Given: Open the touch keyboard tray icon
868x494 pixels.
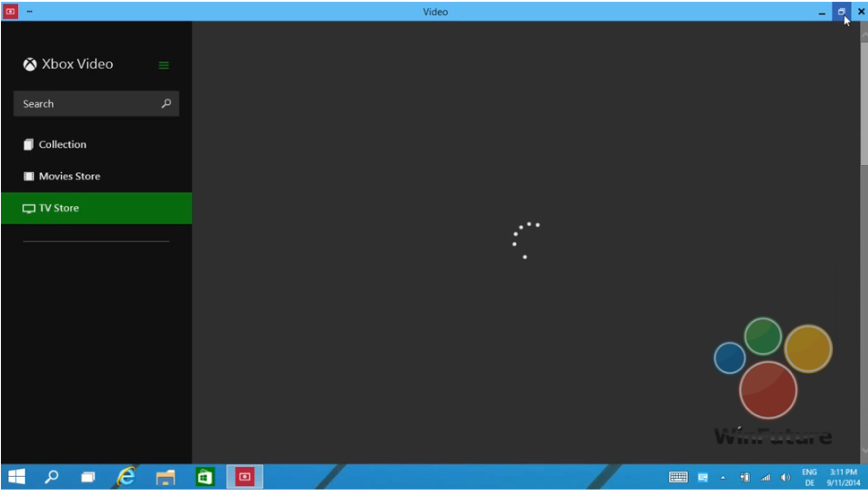Looking at the screenshot, I should pyautogui.click(x=678, y=477).
